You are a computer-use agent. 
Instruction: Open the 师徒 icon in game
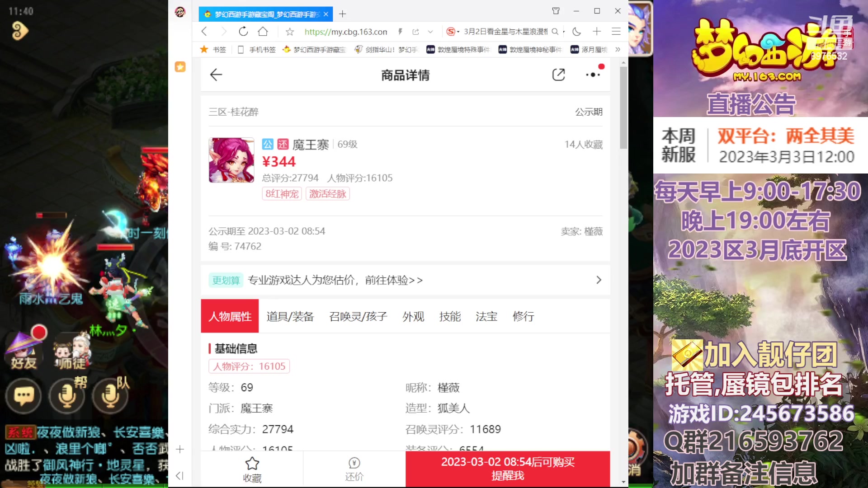click(x=71, y=351)
